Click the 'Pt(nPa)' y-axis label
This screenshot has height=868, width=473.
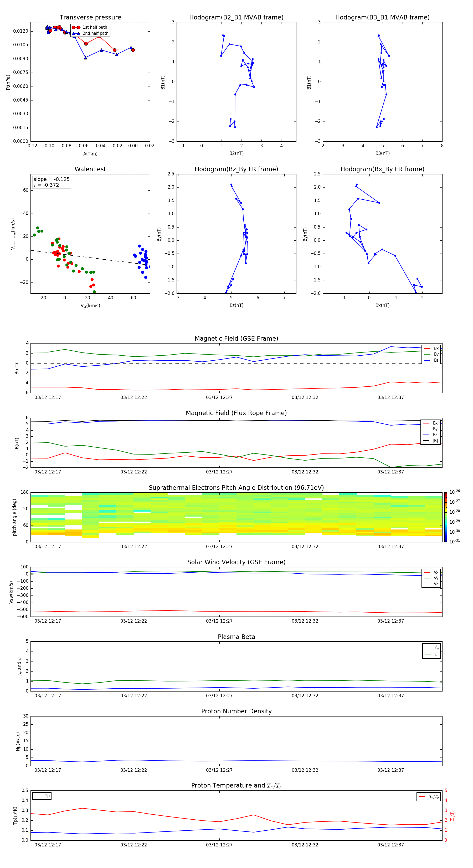8,82
